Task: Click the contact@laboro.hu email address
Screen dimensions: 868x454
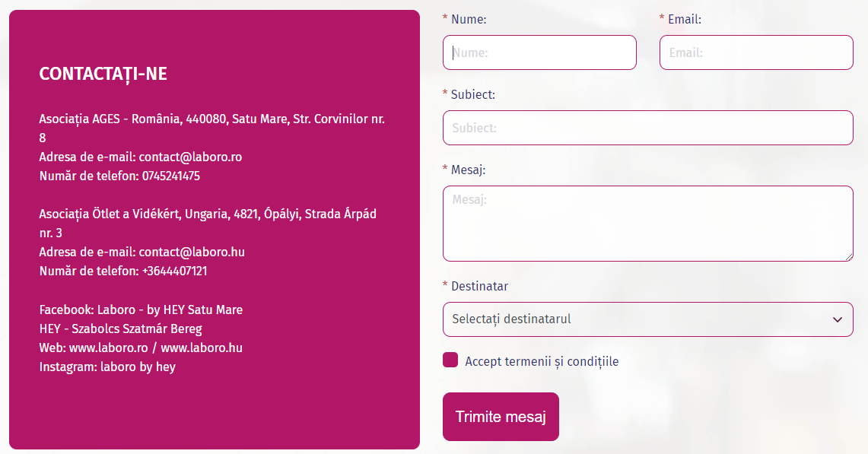Action: pyautogui.click(x=192, y=252)
